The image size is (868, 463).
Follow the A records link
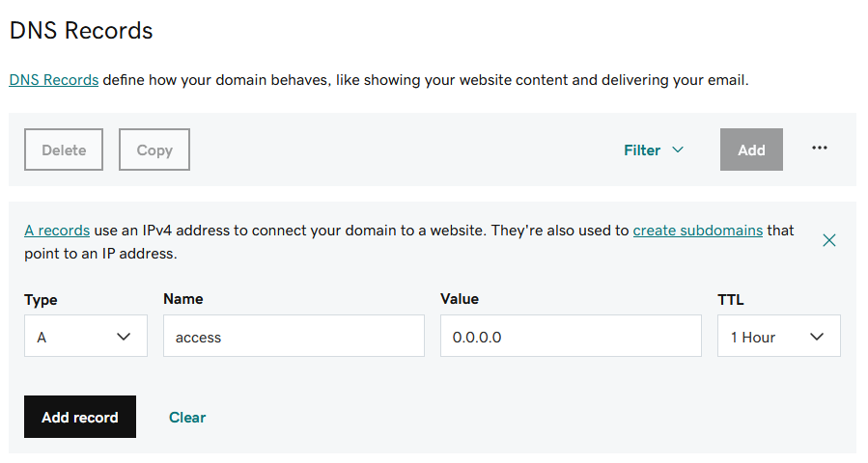click(x=57, y=231)
